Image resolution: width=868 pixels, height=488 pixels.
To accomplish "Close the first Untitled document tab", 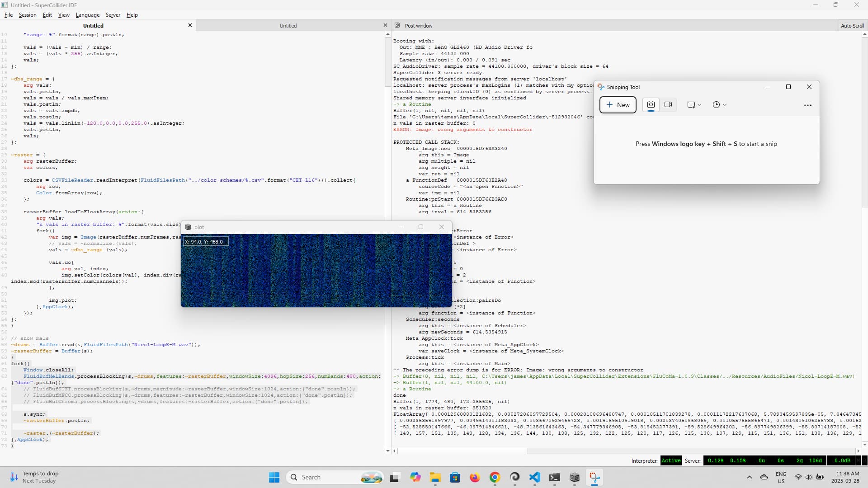I will point(190,25).
